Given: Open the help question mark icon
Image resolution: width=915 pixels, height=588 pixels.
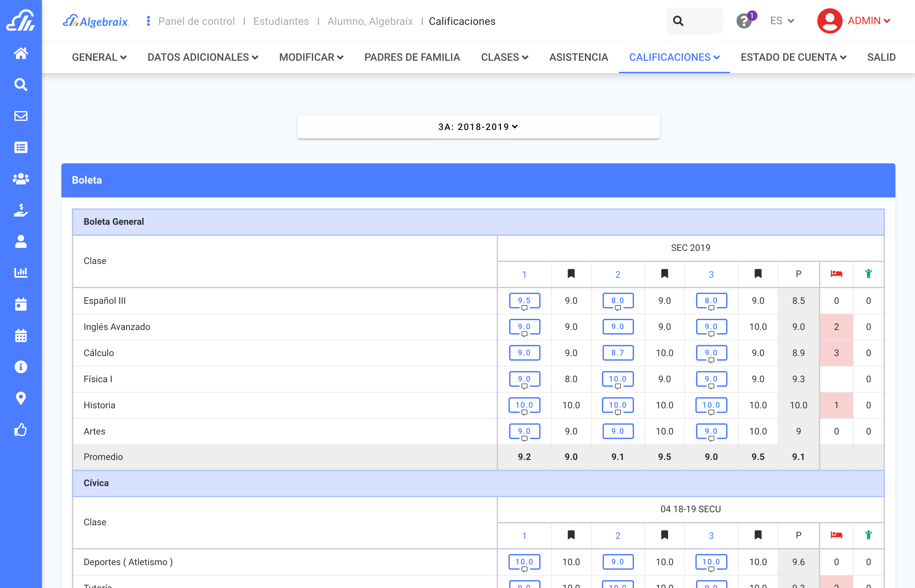Looking at the screenshot, I should (743, 21).
